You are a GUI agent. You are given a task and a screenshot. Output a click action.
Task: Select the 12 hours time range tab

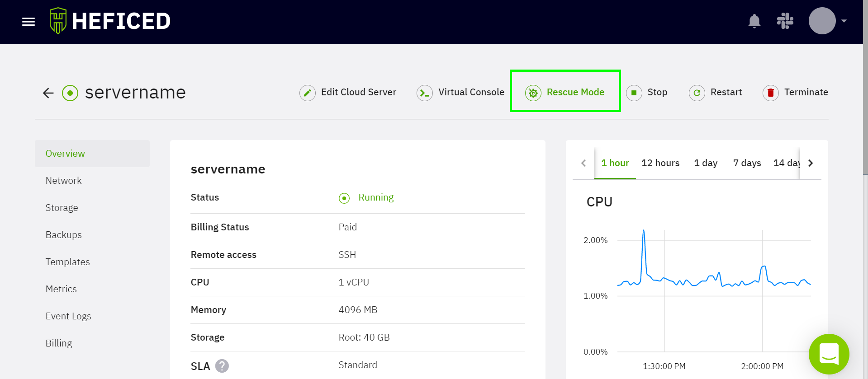660,163
